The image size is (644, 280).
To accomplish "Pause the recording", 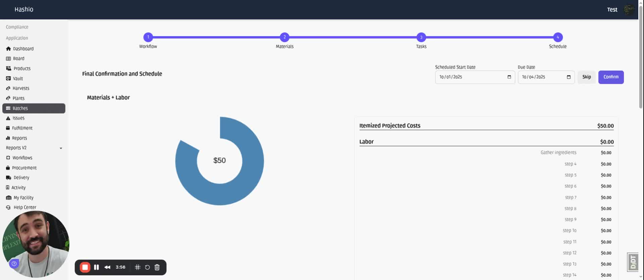I will [96, 267].
